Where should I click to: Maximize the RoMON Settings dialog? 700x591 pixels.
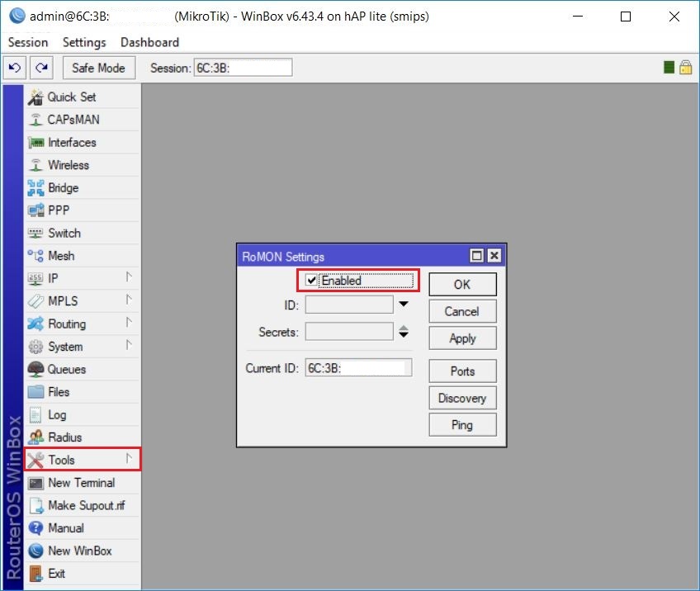point(477,256)
